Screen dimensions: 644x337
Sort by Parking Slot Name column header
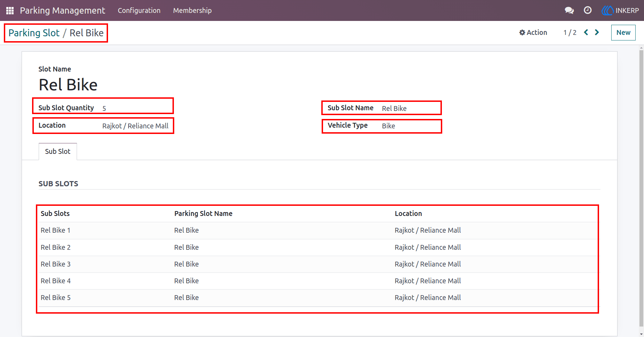204,214
